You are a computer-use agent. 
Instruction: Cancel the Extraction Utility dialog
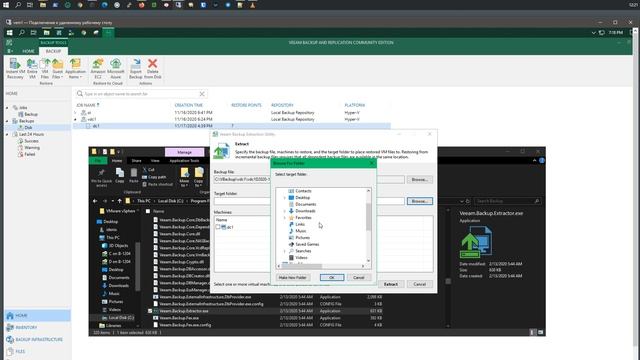click(x=420, y=284)
